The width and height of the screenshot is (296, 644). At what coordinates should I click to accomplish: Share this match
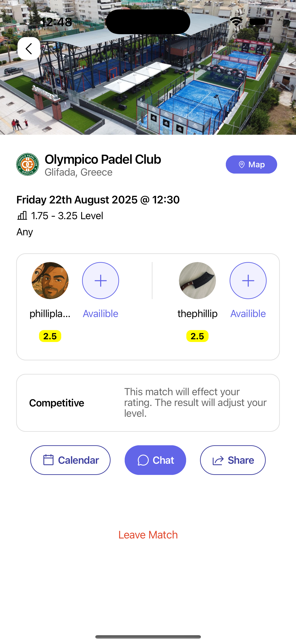pos(233,460)
